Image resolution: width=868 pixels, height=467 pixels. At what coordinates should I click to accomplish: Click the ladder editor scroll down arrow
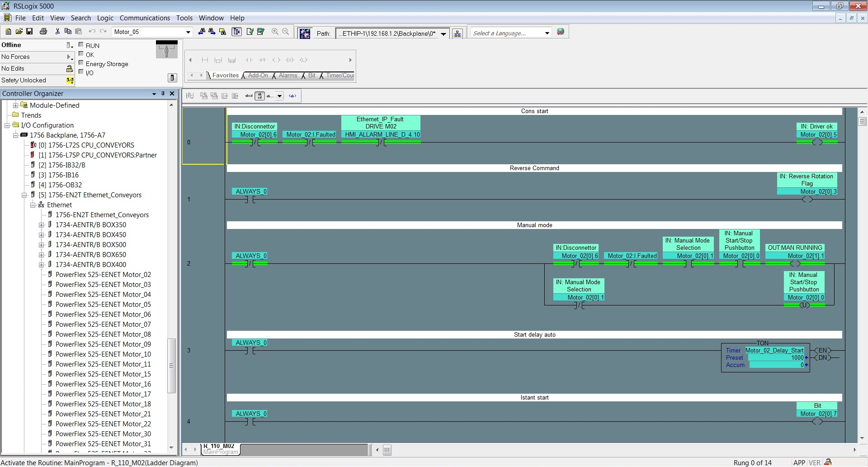862,438
